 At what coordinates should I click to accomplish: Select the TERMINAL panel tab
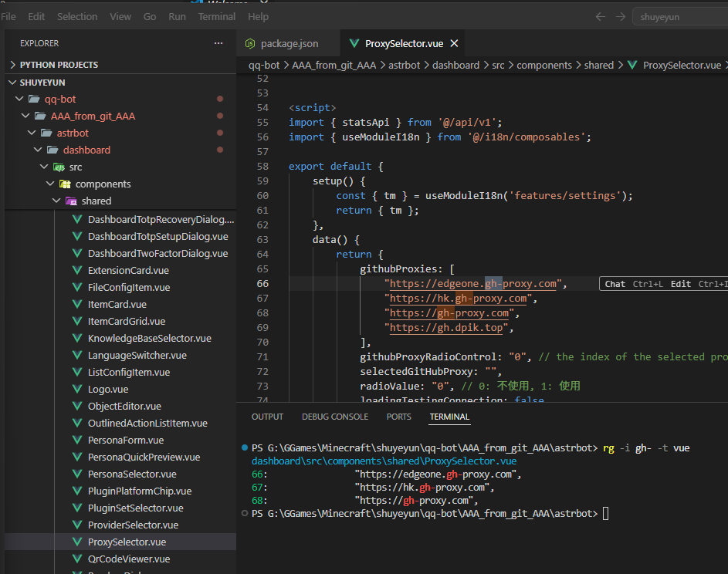449,417
